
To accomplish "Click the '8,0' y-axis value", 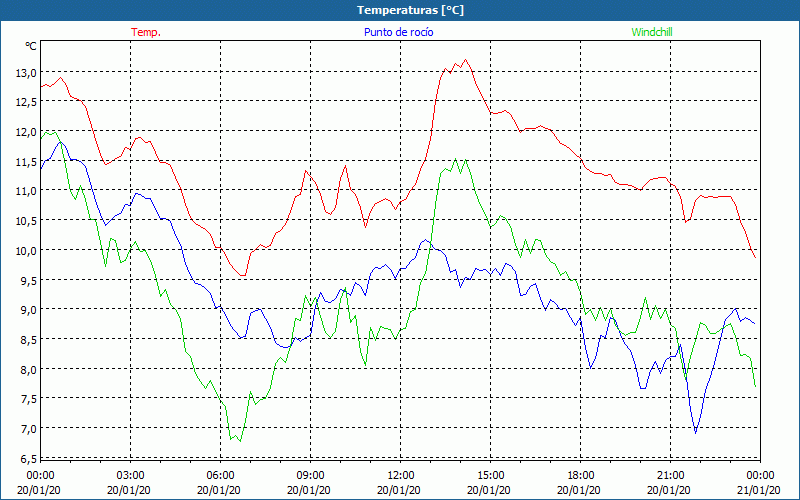I will pyautogui.click(x=29, y=369).
